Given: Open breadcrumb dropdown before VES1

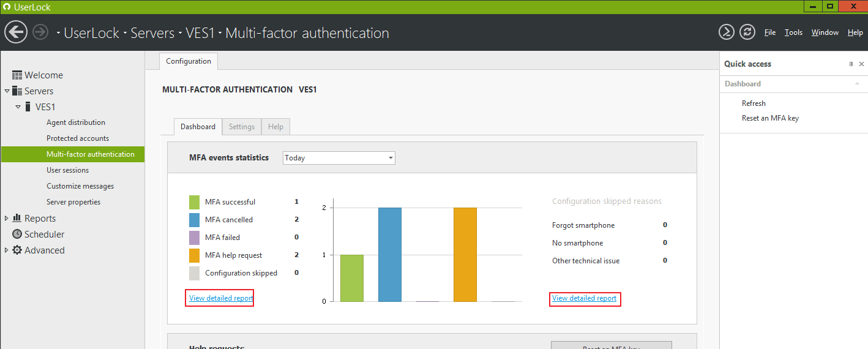Looking at the screenshot, I should [181, 33].
